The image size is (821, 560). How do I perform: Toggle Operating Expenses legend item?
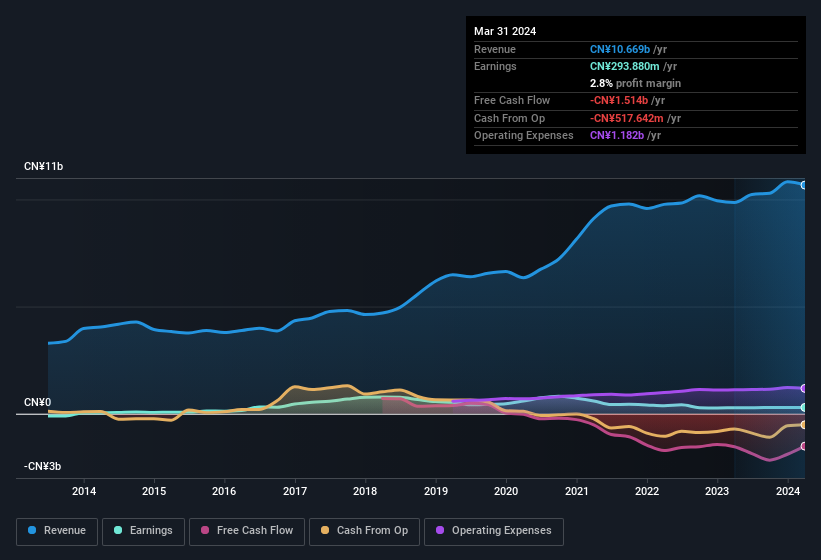494,531
